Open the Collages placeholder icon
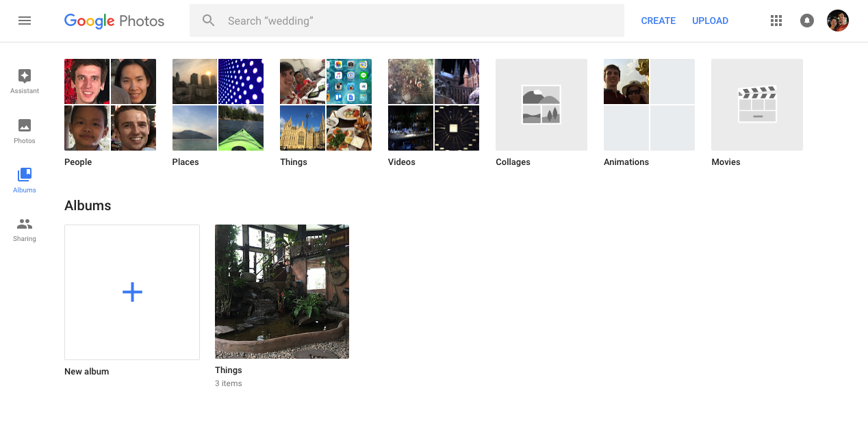 [x=541, y=105]
